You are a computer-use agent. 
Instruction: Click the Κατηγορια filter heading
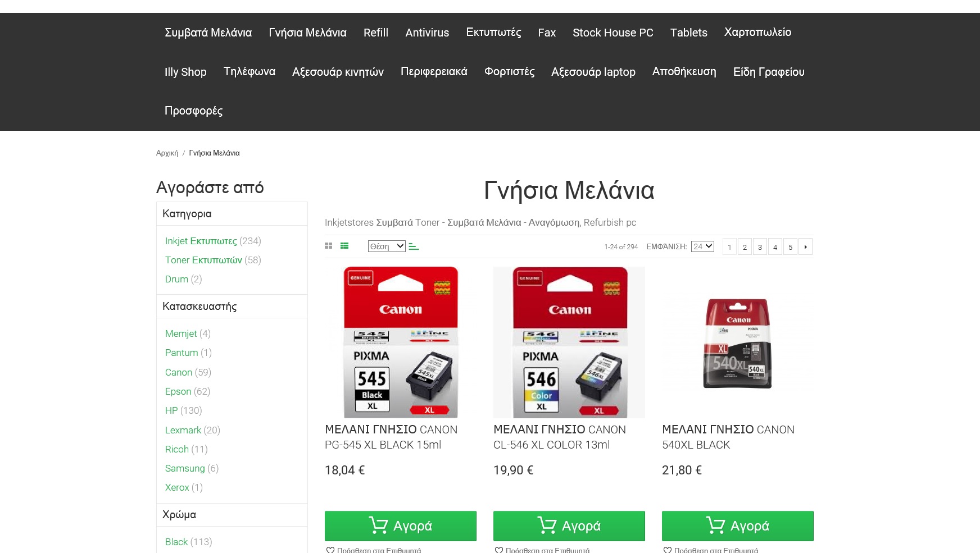coord(232,214)
